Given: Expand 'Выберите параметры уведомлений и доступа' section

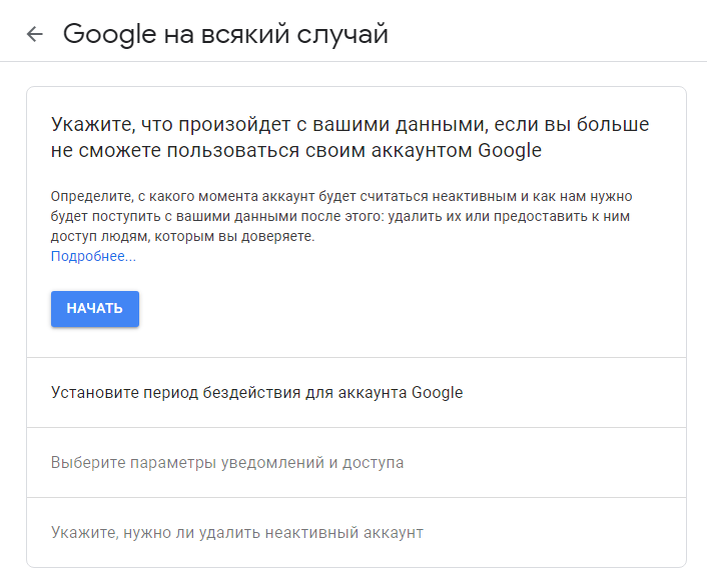Looking at the screenshot, I should tap(356, 463).
